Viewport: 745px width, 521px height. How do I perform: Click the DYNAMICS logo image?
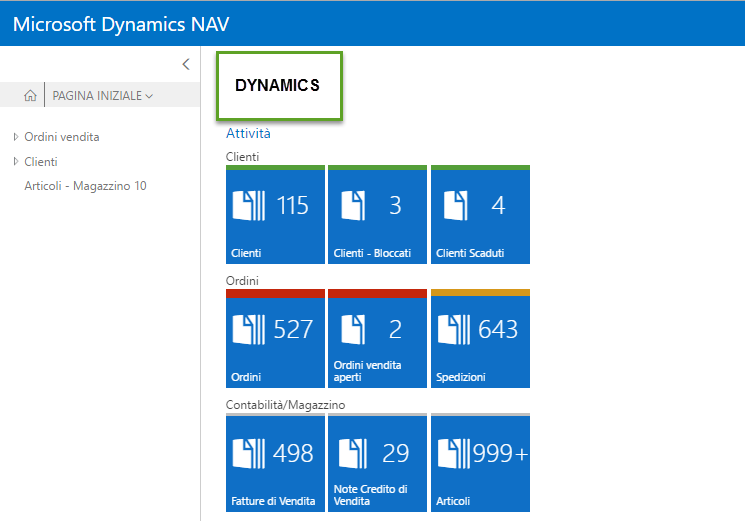pos(279,85)
